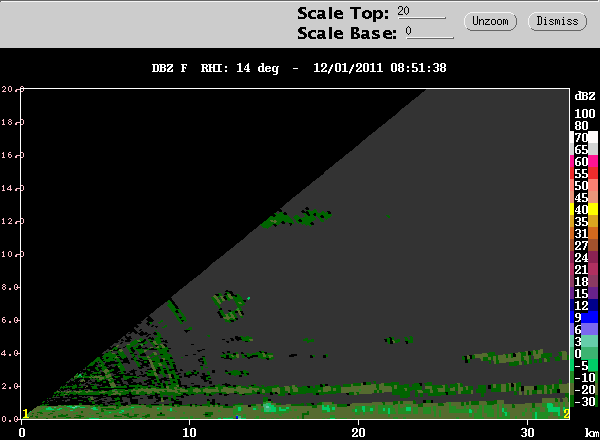Click the echo cluster near 12 km height
The width and height of the screenshot is (600, 440).
(296, 218)
